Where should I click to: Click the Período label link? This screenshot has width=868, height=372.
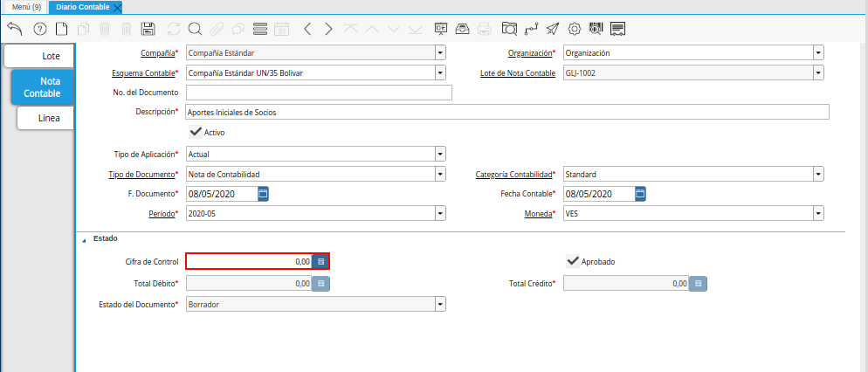tap(162, 213)
